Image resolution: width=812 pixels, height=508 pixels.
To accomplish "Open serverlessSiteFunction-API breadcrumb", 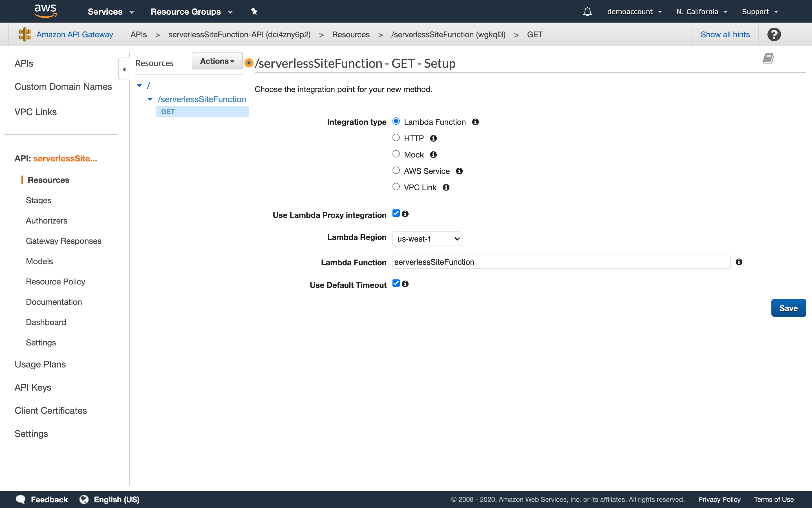I will 239,34.
